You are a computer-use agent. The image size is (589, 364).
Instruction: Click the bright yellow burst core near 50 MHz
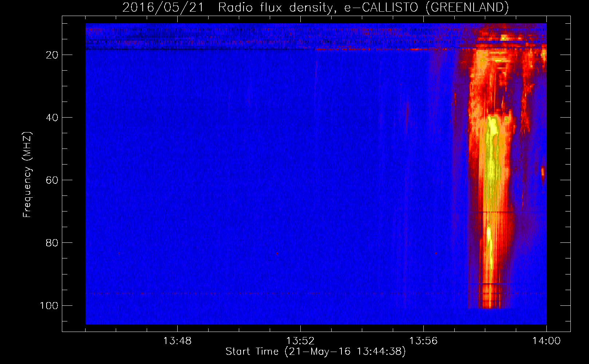point(493,149)
